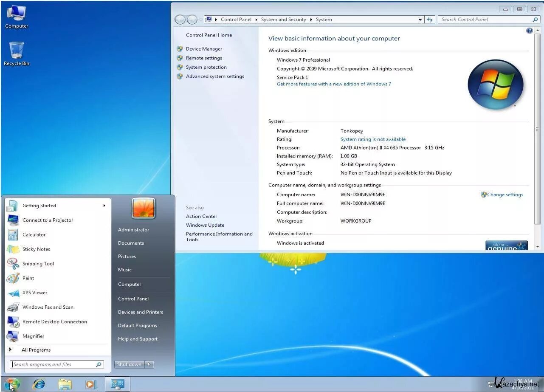Click arrow after Control Panel in breadcrumb
Image resolution: width=544 pixels, height=392 pixels.
[x=256, y=20]
